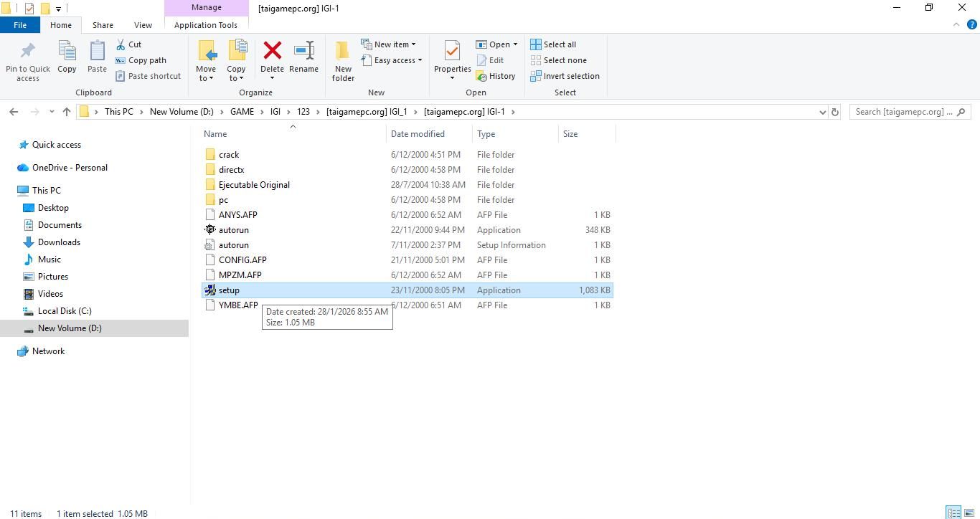Screen dimensions: 980x519
Task: Click the Delete red X icon
Action: 272,51
